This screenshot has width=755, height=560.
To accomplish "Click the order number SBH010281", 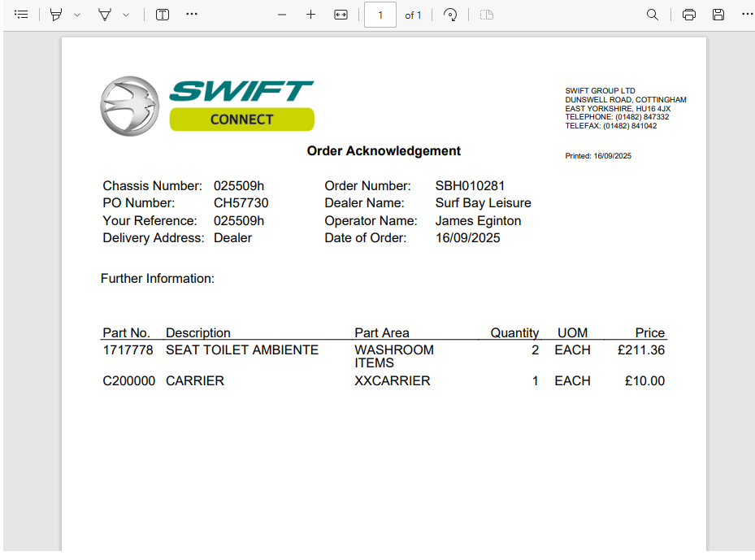I will click(470, 186).
